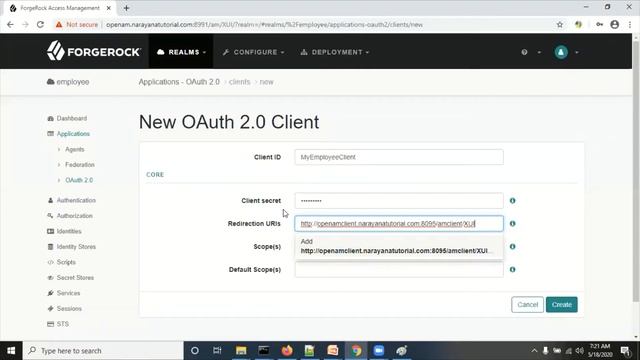This screenshot has height=360, width=640.
Task: Open Sessions in sidebar
Action: click(69, 309)
